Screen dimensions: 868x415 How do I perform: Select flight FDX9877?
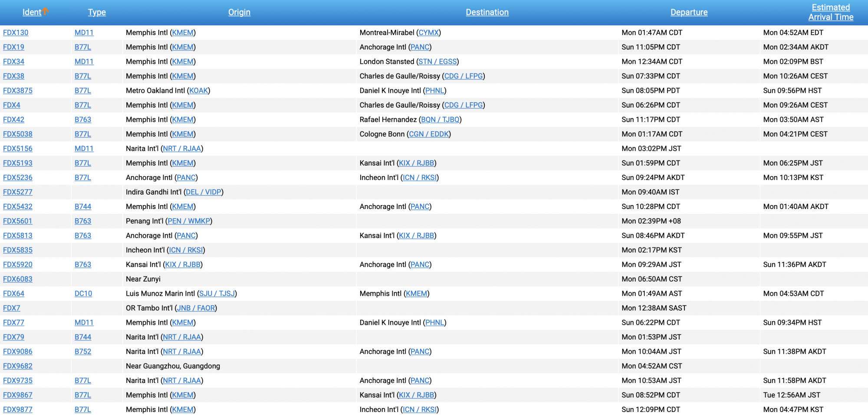18,410
